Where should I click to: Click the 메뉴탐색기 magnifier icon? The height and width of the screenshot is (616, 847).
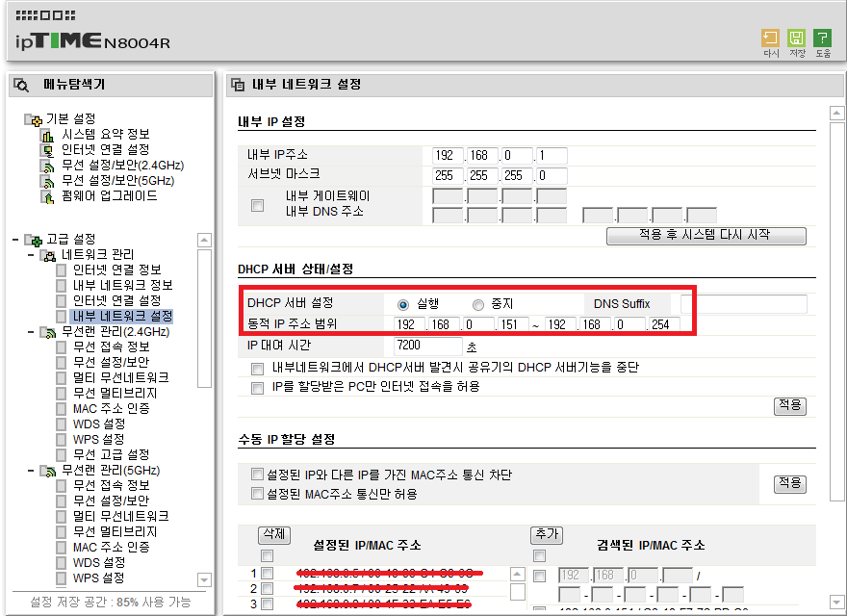[21, 85]
